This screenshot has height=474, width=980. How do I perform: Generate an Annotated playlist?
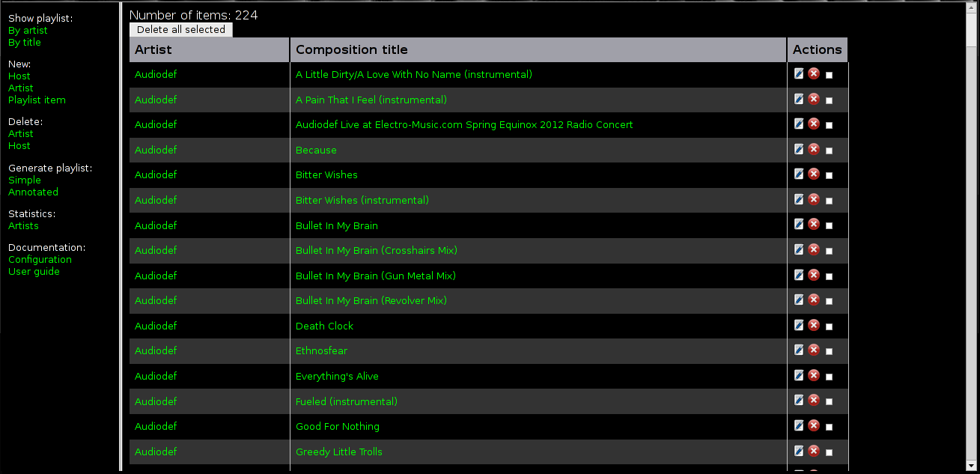pyautogui.click(x=33, y=192)
